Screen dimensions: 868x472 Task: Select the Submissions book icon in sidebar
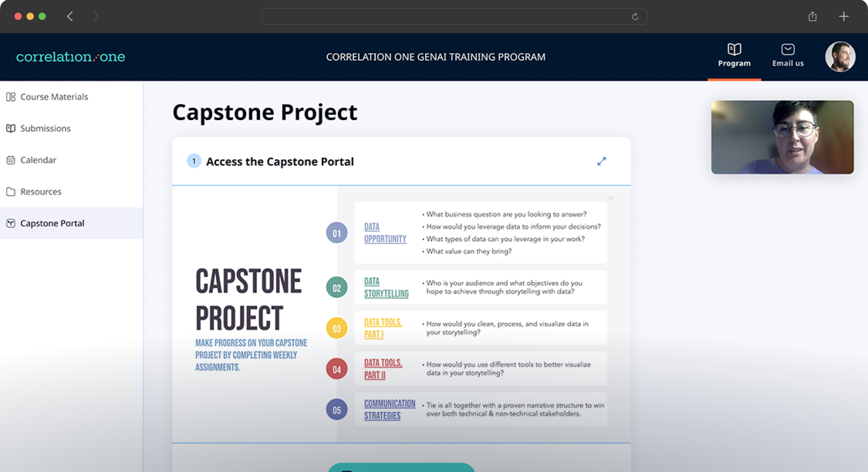pyautogui.click(x=11, y=128)
